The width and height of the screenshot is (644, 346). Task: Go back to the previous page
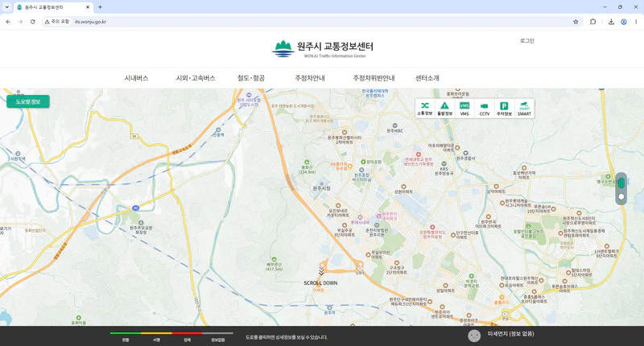tap(8, 22)
